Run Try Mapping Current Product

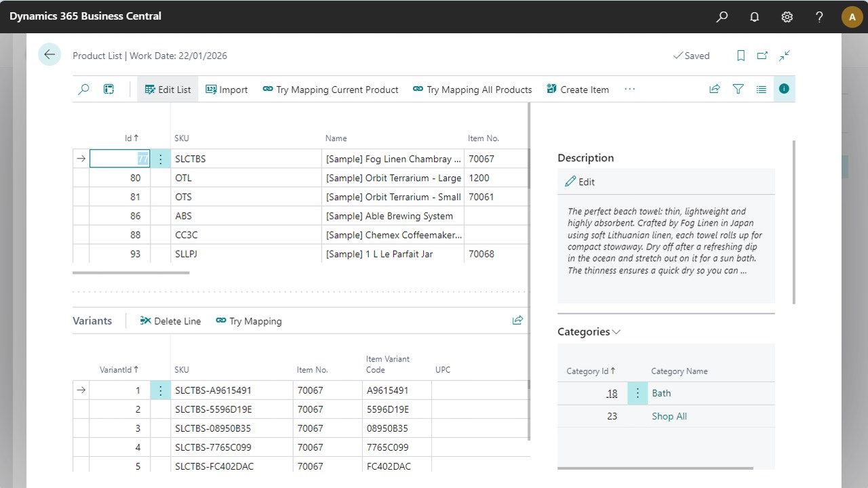330,89
